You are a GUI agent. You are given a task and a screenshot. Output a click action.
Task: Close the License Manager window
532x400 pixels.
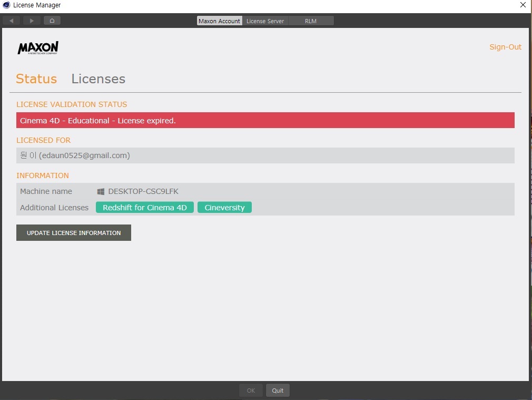coord(523,5)
